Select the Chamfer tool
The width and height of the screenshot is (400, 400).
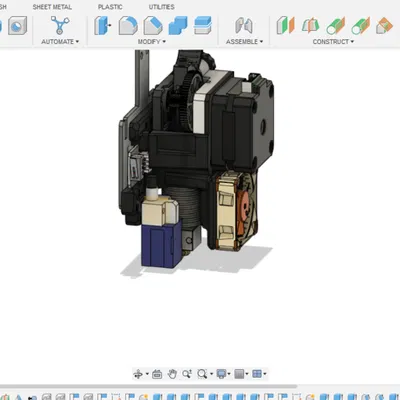click(153, 25)
